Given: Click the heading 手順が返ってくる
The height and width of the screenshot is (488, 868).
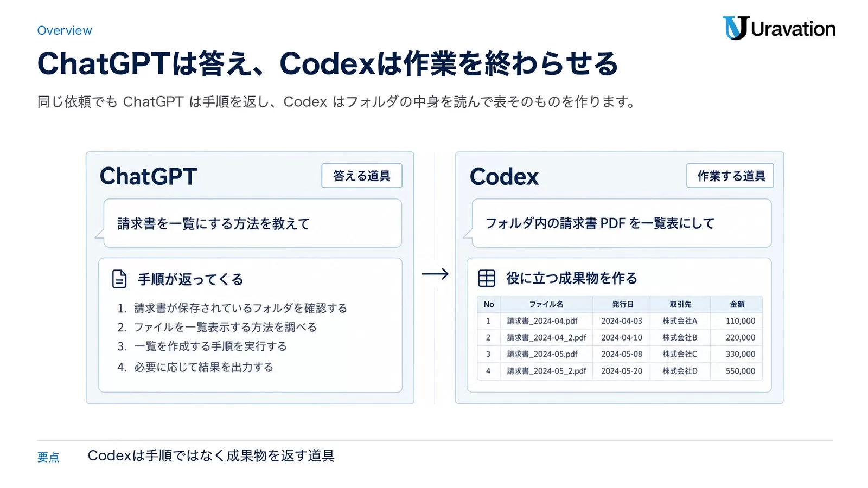Looking at the screenshot, I should [190, 279].
